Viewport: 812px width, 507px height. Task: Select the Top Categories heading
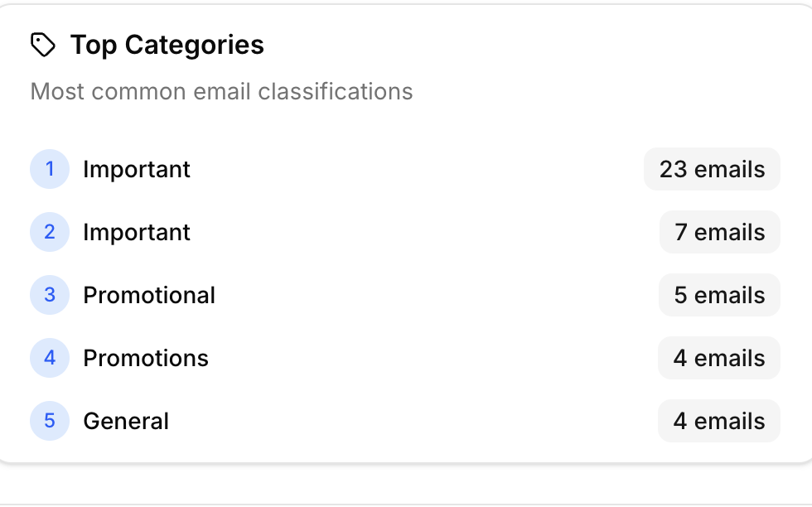(x=167, y=45)
